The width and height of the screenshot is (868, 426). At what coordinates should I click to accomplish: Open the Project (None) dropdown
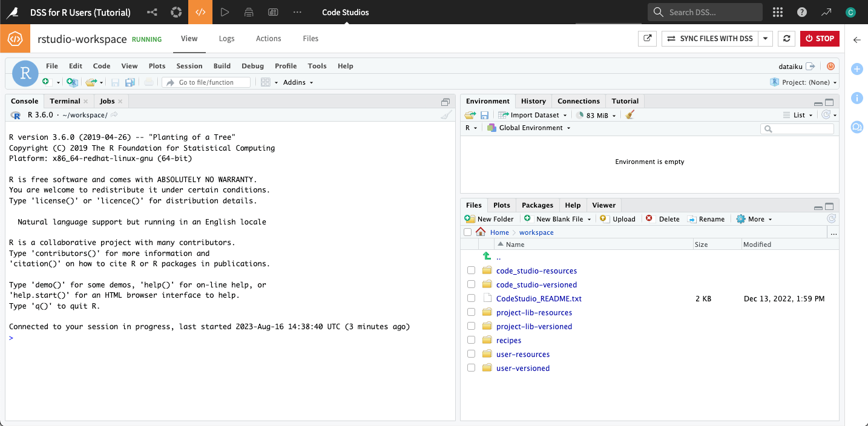click(803, 82)
